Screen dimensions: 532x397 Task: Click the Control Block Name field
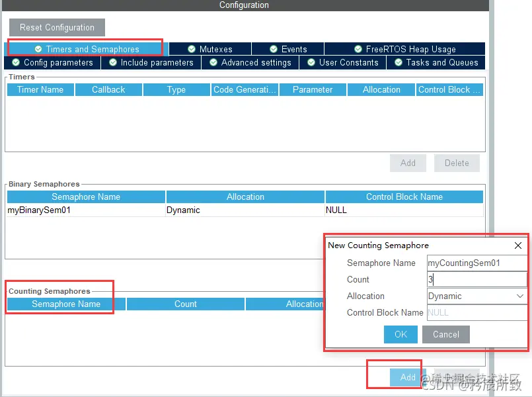477,312
